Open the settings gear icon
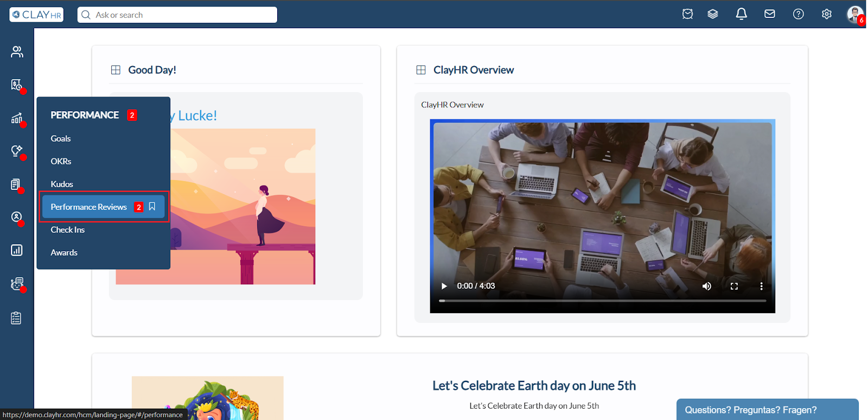Viewport: 868px width, 420px height. (x=826, y=14)
